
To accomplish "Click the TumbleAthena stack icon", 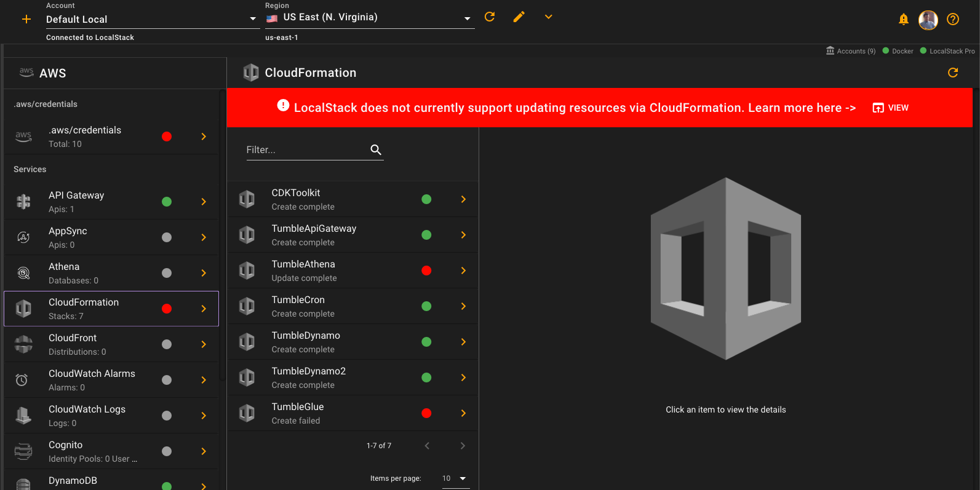I will click(x=247, y=271).
